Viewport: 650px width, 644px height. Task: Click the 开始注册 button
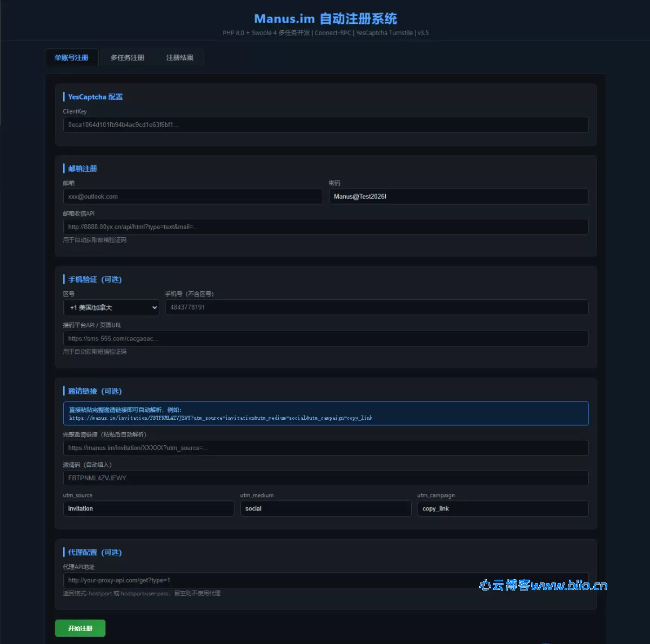click(x=79, y=628)
